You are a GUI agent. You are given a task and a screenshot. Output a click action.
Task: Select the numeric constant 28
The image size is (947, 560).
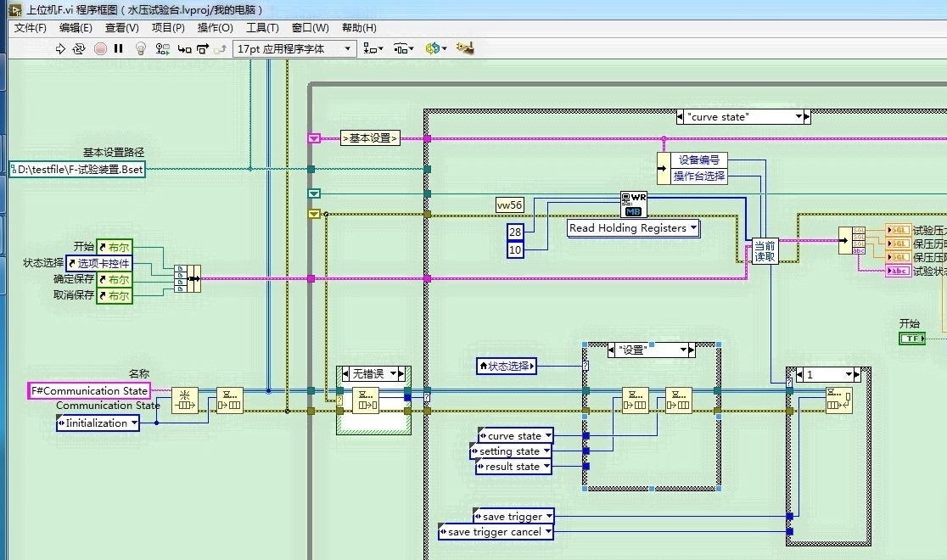(515, 232)
